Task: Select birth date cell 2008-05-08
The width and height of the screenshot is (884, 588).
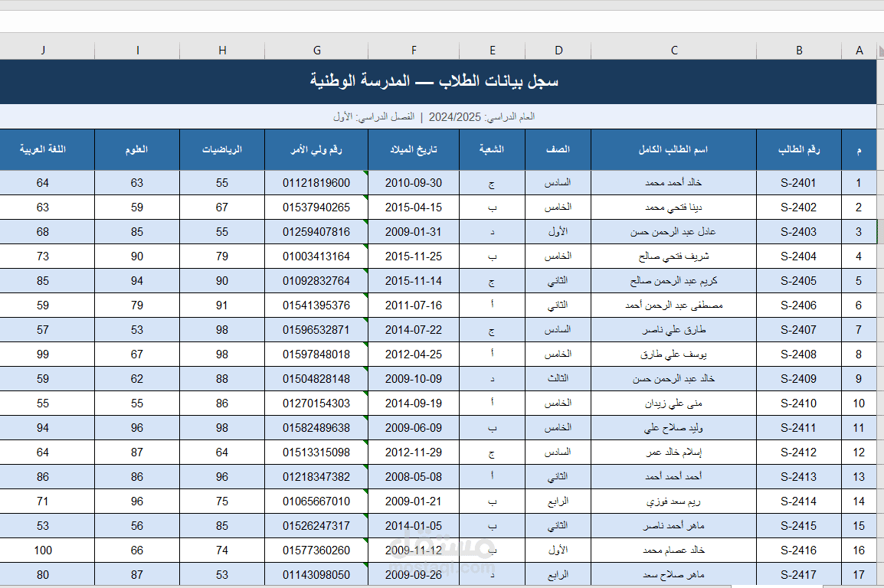Action: [414, 477]
